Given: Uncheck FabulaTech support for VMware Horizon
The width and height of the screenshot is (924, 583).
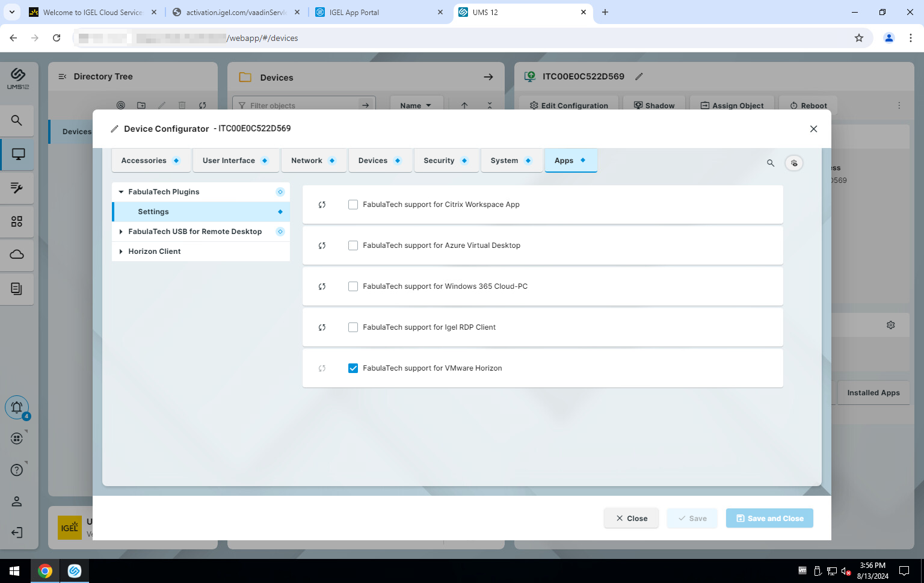Looking at the screenshot, I should click(353, 368).
